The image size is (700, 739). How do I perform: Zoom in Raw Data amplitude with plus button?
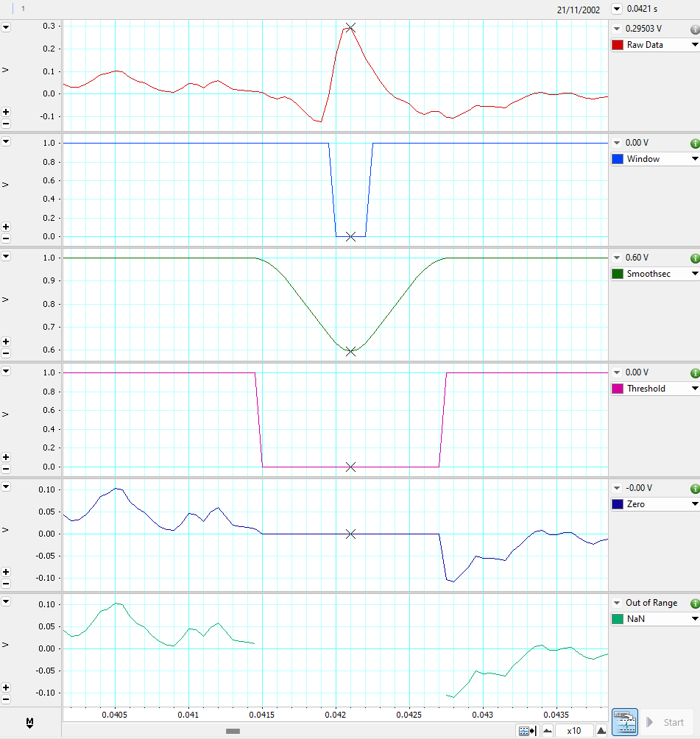(7, 113)
